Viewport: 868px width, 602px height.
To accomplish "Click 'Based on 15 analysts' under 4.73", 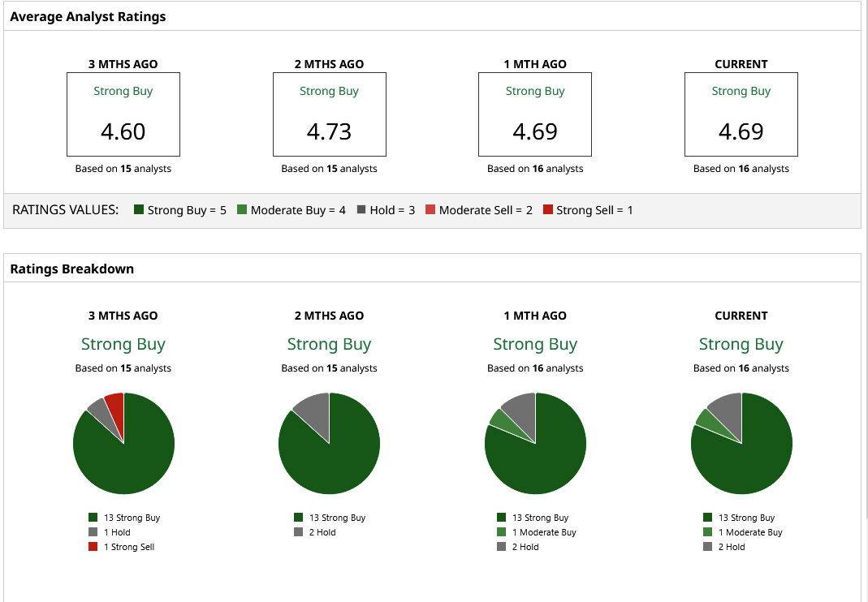I will pyautogui.click(x=329, y=169).
